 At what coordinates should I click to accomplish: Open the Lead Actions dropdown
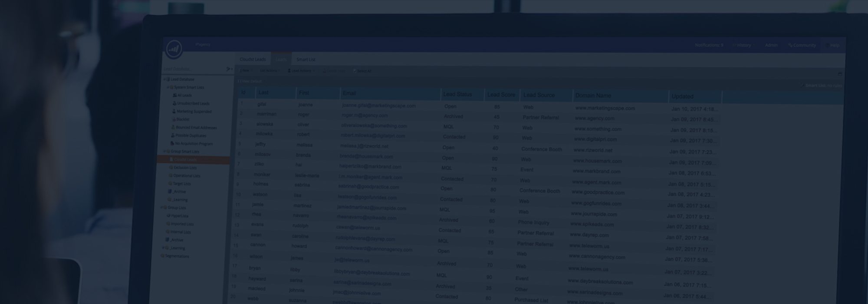pyautogui.click(x=300, y=71)
